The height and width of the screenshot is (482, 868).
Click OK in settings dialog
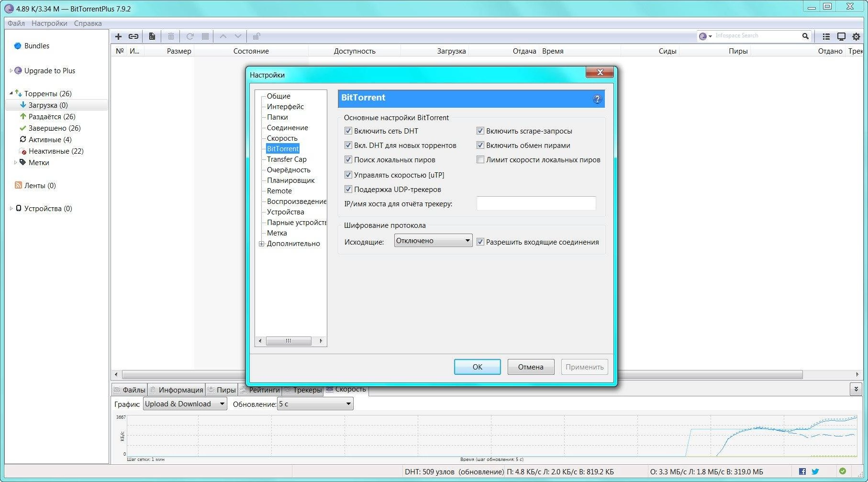[478, 367]
